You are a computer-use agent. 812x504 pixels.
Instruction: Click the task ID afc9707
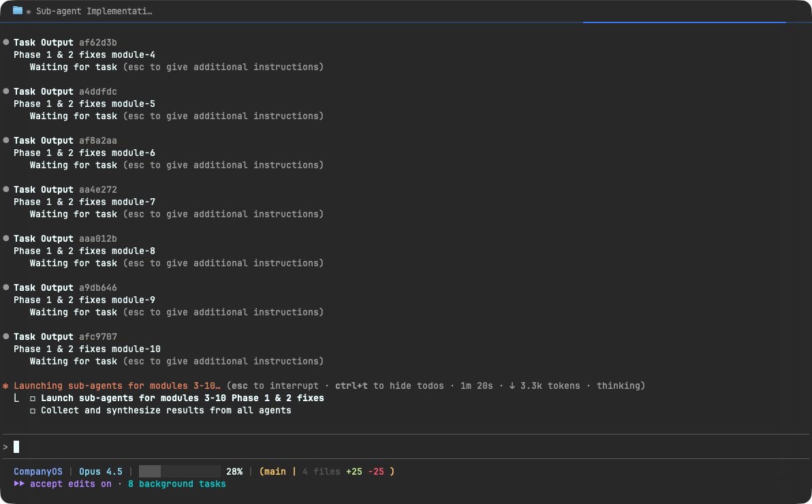(x=98, y=336)
